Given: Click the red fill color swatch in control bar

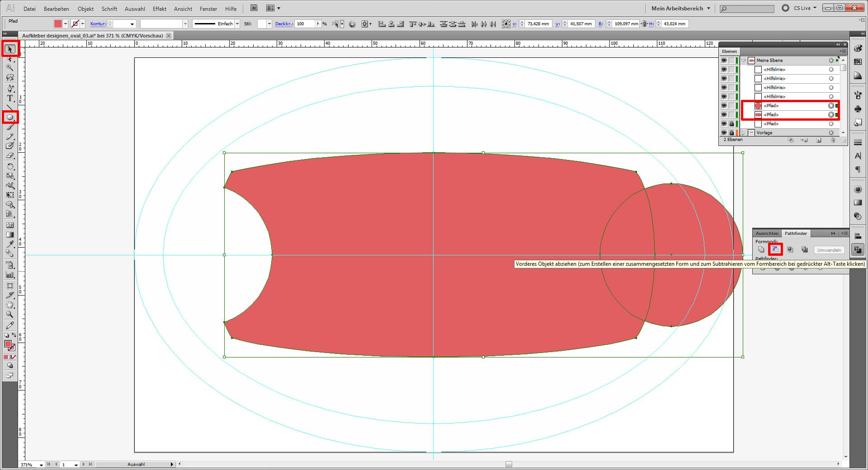Looking at the screenshot, I should [x=58, y=24].
